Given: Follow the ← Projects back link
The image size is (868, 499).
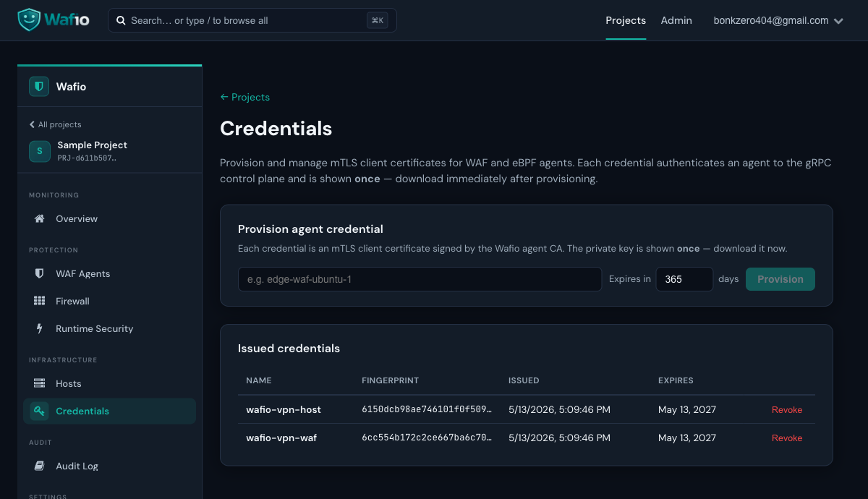Looking at the screenshot, I should point(244,97).
